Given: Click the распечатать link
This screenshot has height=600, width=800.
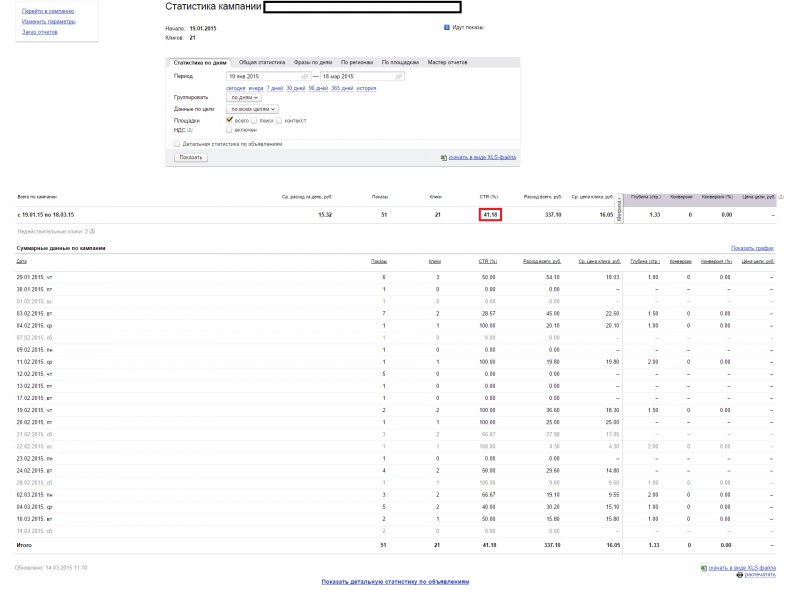Looking at the screenshot, I should pos(760,575).
